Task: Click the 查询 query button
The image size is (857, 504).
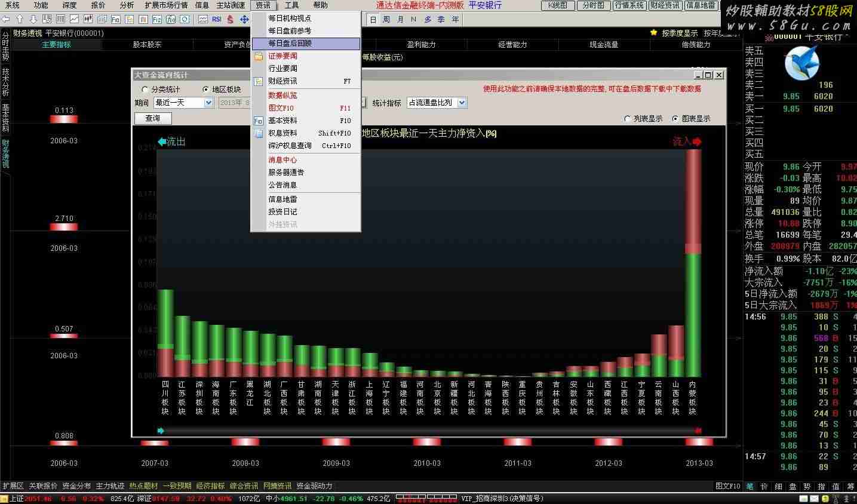Action: coord(153,118)
